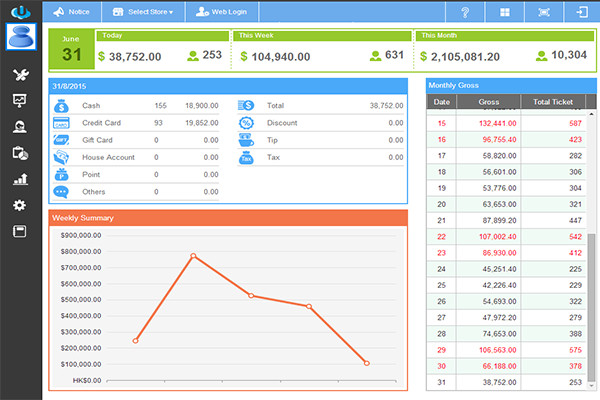Open the Notice announcements
The image size is (600, 400).
pos(71,13)
